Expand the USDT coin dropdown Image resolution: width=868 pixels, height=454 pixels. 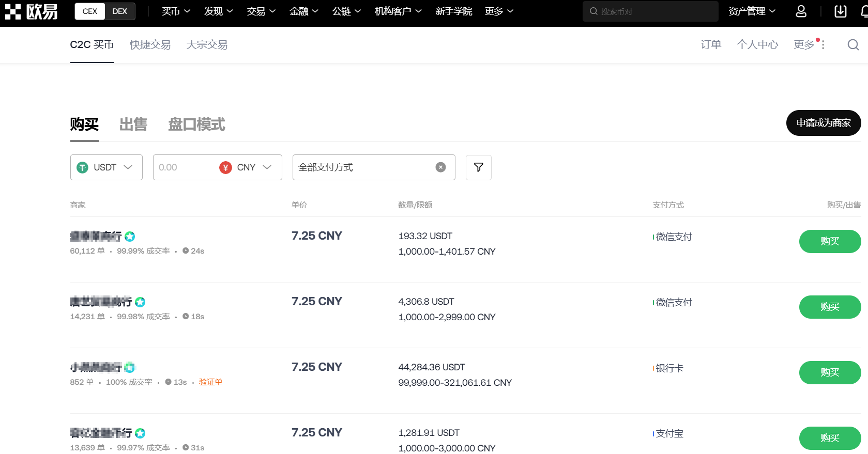click(x=106, y=167)
